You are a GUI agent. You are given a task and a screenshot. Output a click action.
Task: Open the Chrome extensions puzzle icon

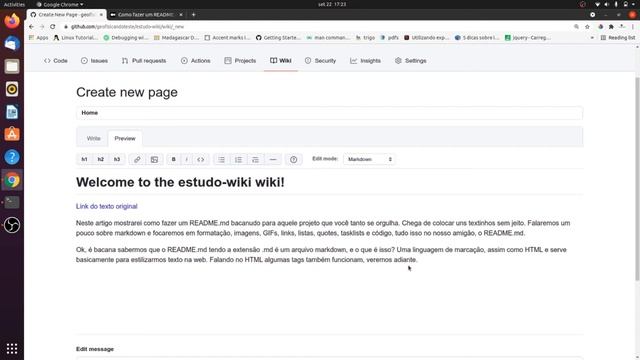[x=611, y=27]
